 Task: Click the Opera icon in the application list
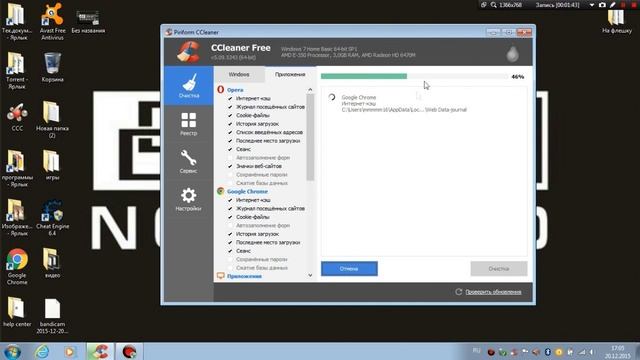(x=220, y=89)
